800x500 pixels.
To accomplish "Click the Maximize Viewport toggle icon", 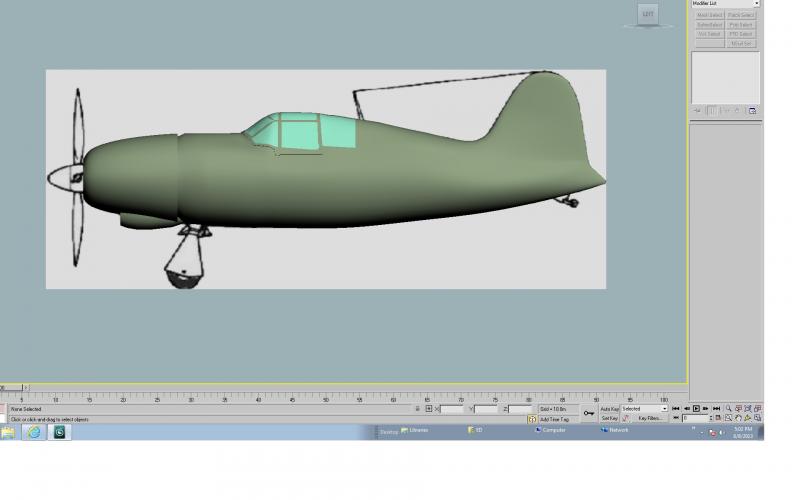I will tap(758, 418).
